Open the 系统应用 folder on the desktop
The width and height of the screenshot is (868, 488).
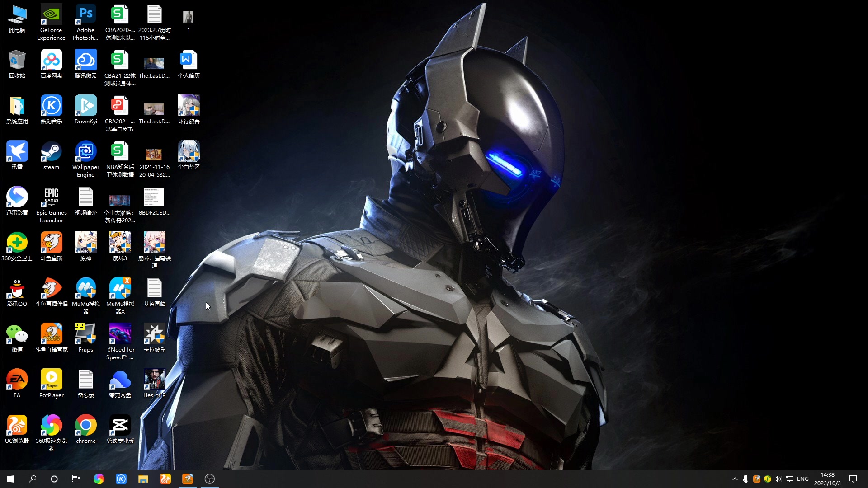[x=17, y=110]
